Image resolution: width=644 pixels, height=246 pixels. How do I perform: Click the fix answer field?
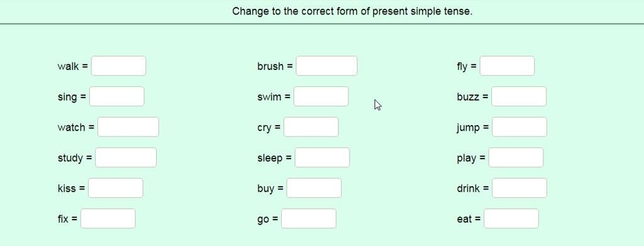(108, 218)
